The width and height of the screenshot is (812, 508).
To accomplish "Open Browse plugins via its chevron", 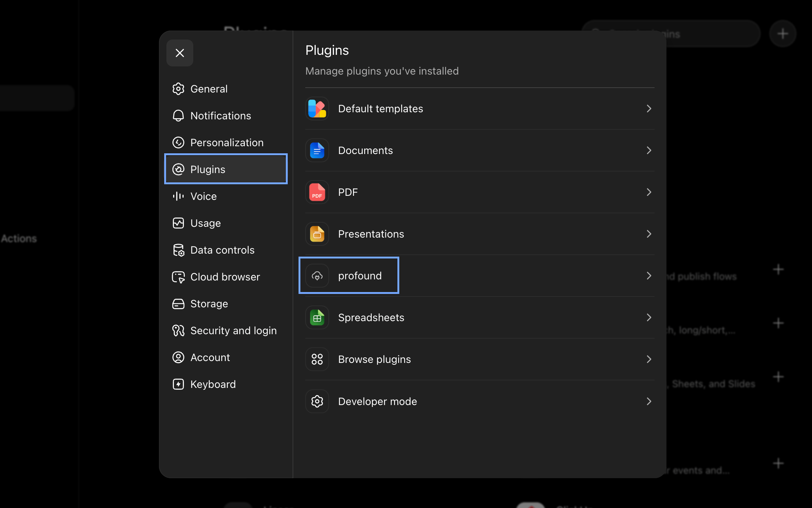I will (649, 359).
